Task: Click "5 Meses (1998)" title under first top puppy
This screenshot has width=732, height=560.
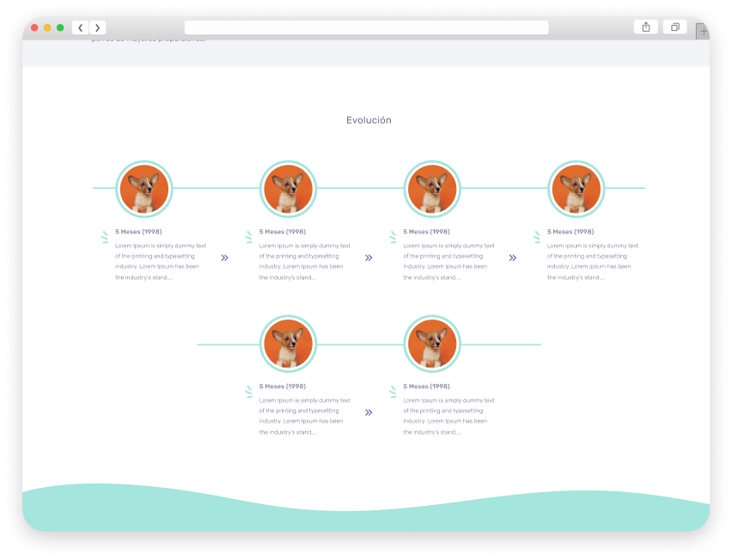Action: (x=138, y=232)
